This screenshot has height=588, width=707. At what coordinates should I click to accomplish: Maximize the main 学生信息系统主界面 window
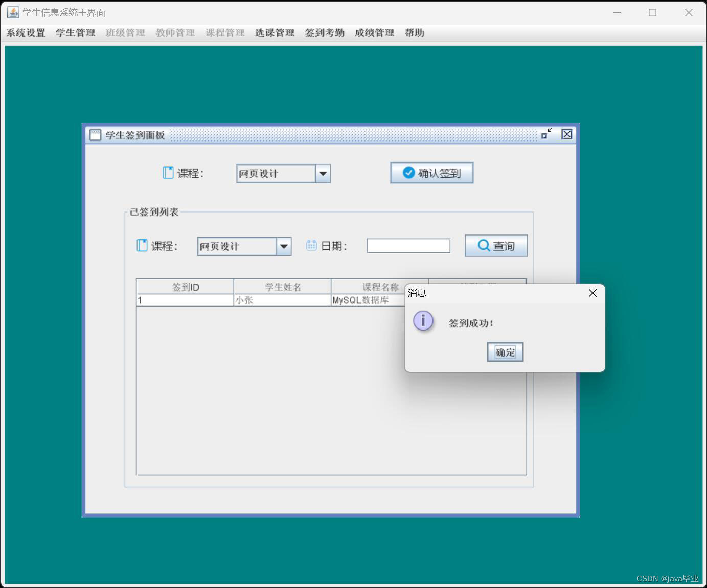click(x=652, y=12)
